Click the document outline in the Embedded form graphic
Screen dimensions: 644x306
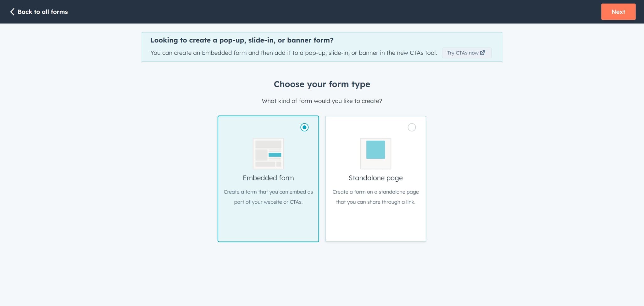click(268, 154)
